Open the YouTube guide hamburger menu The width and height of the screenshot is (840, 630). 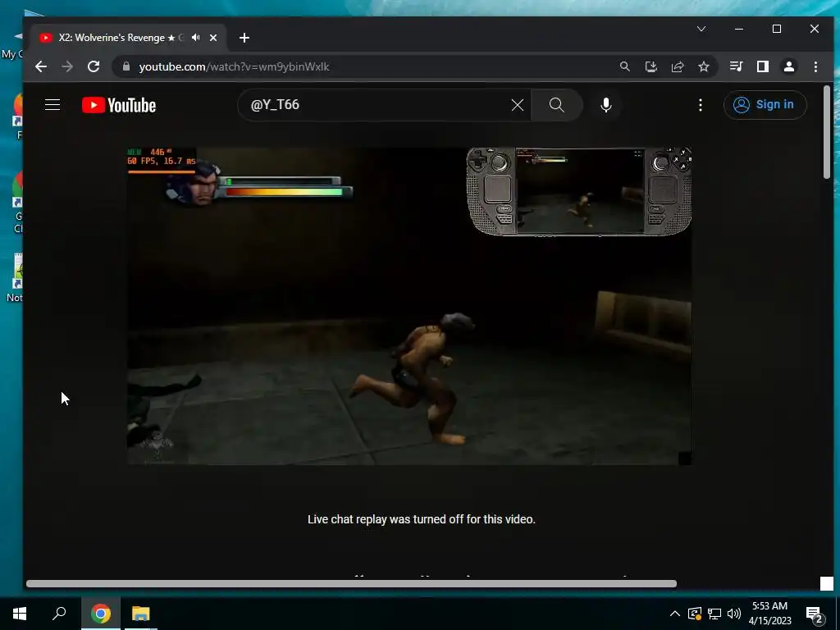[52, 104]
